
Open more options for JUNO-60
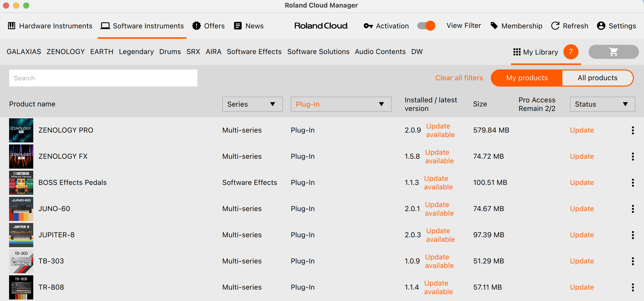(633, 209)
